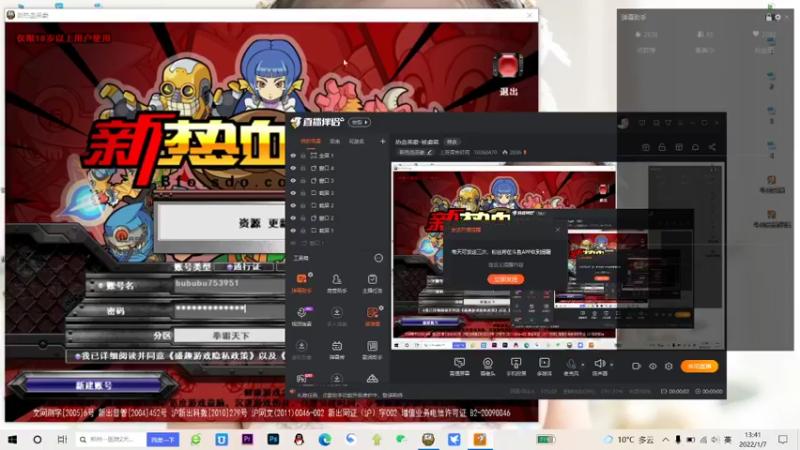
Task: Open the orange 弹幕助手 tool
Action: (302, 283)
